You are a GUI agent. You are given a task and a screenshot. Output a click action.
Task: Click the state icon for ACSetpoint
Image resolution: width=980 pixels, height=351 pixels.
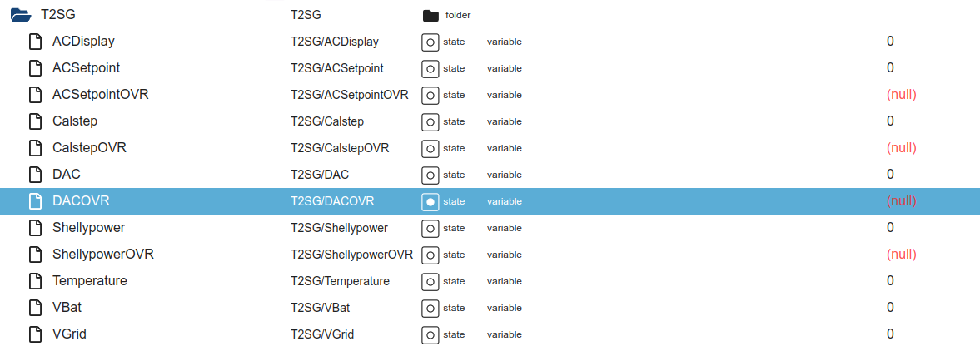pos(430,69)
